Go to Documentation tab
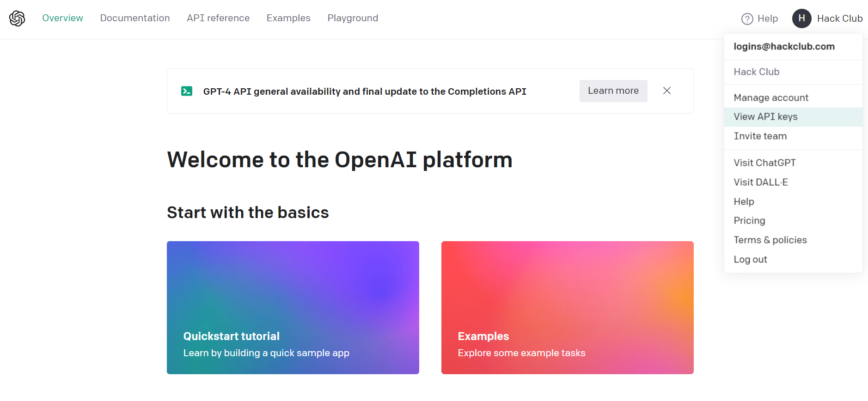The height and width of the screenshot is (401, 868). pos(135,18)
